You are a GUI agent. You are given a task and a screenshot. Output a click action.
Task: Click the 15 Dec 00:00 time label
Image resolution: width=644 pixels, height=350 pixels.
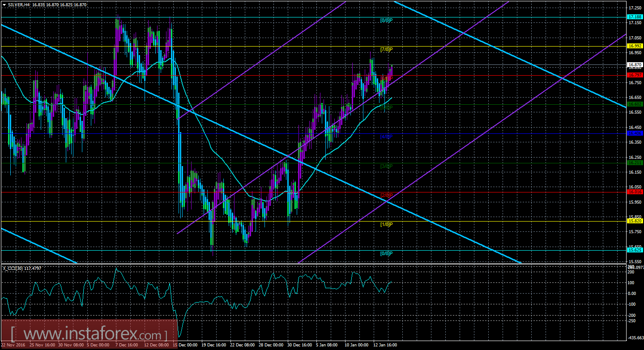[x=185, y=346]
